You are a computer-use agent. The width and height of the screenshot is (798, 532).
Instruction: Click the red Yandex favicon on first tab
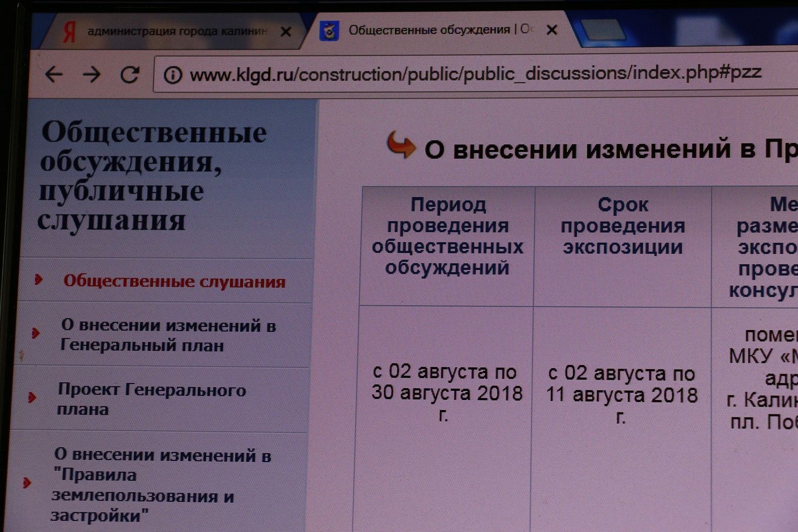tap(69, 32)
